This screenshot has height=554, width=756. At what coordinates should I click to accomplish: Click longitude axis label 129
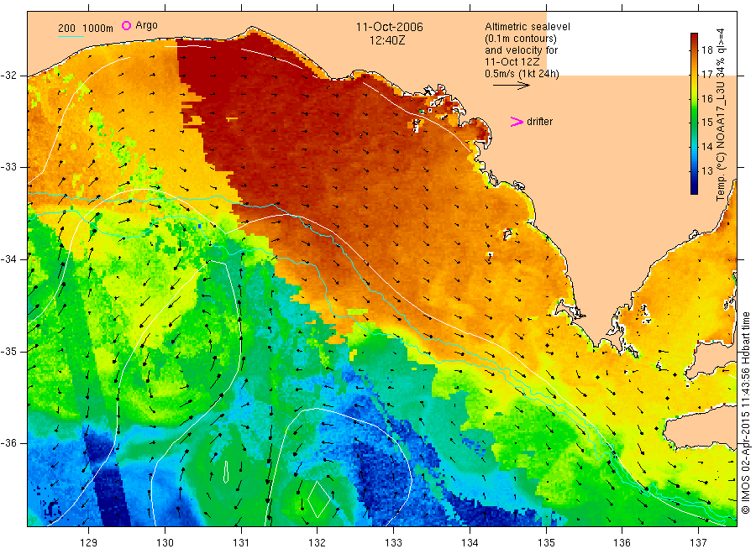89,543
